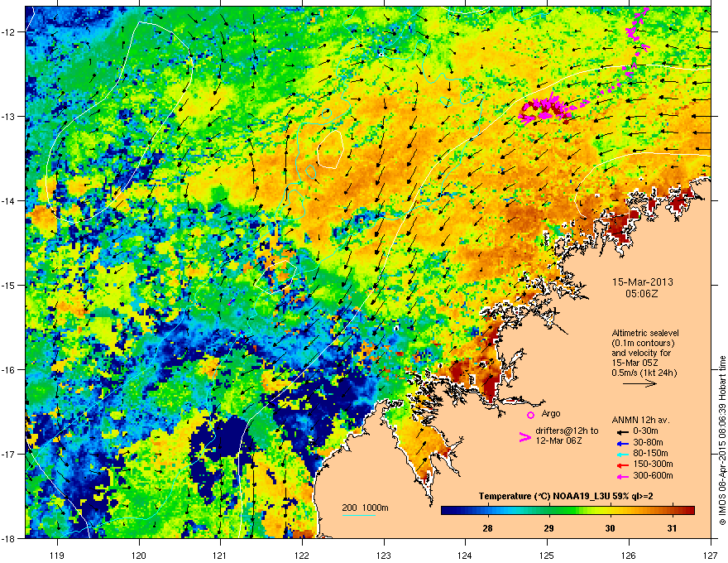Screen dimensions: 728x563
Task: Click the -12 latitude axis label
Action: (8, 32)
